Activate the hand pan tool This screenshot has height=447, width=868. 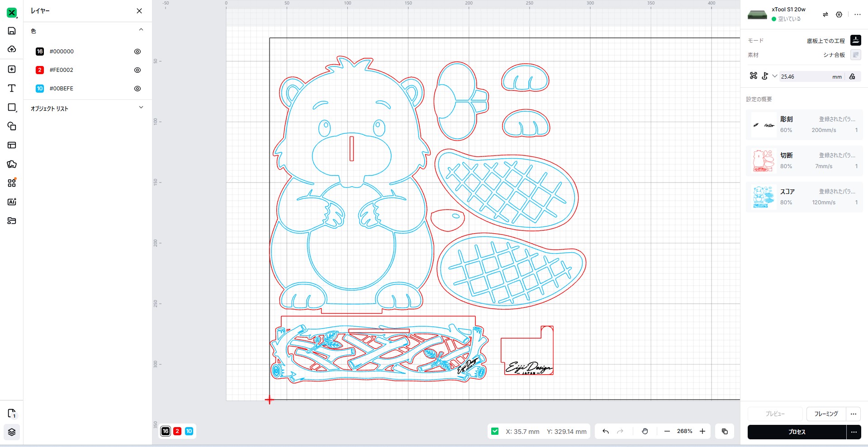[645, 431]
